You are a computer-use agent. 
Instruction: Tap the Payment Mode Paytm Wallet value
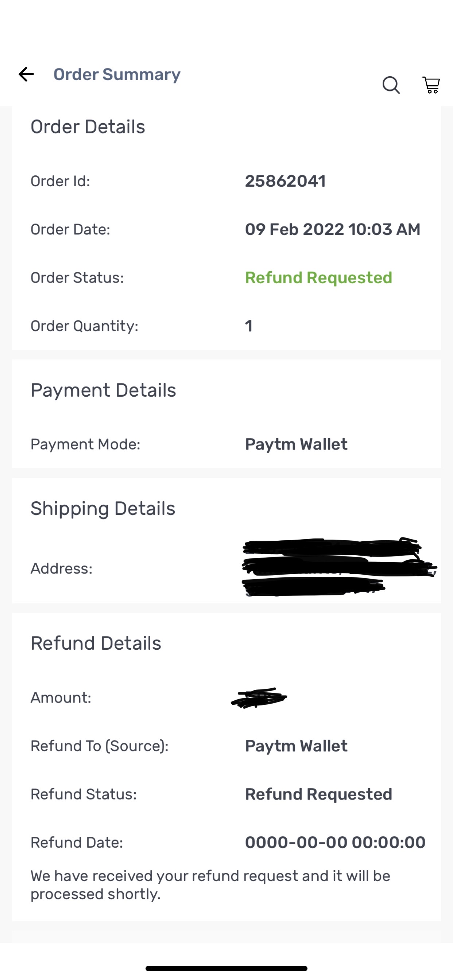[x=296, y=444]
